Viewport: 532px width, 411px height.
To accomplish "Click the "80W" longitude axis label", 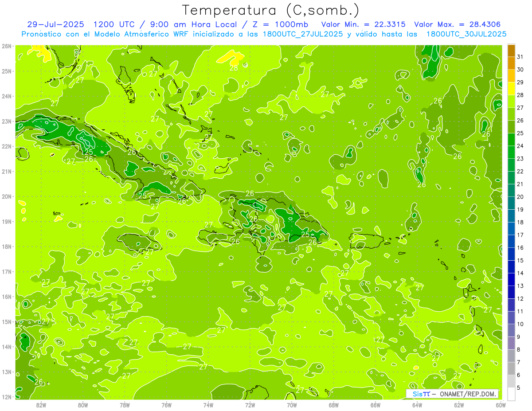I will (x=83, y=405).
